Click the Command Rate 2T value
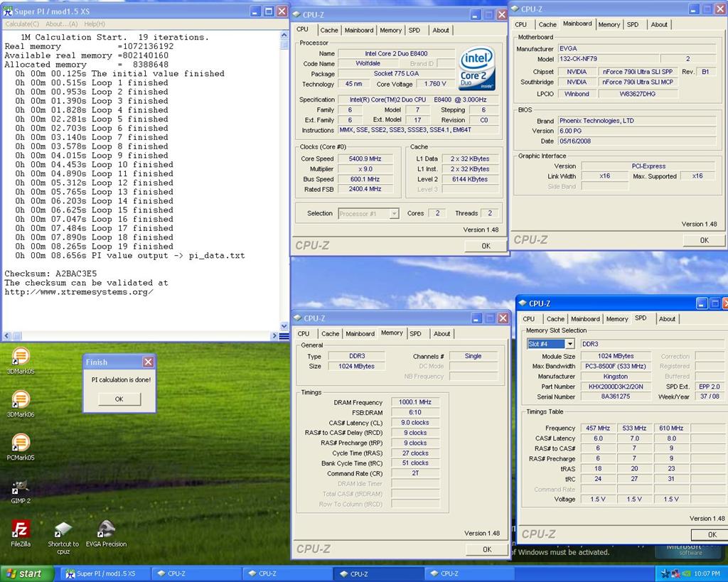Screen dimensions: 728x582 pyautogui.click(x=414, y=473)
